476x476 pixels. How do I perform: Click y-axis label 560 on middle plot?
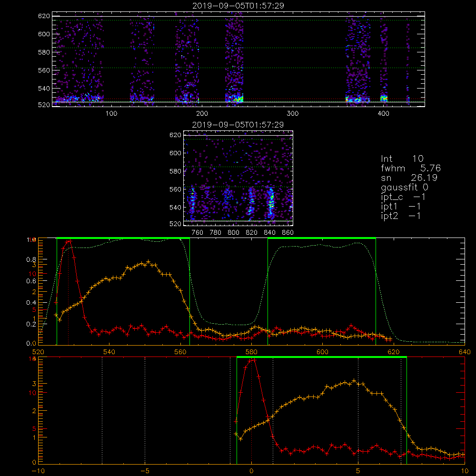(x=175, y=189)
